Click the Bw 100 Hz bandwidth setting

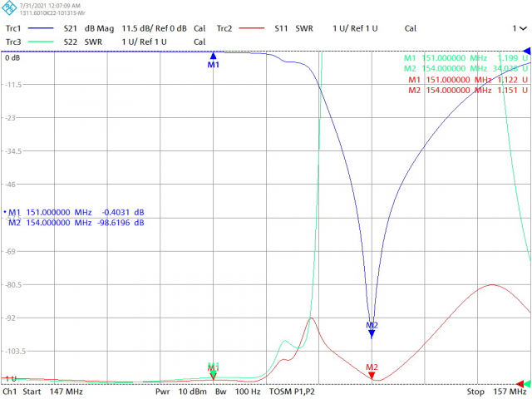click(x=238, y=392)
